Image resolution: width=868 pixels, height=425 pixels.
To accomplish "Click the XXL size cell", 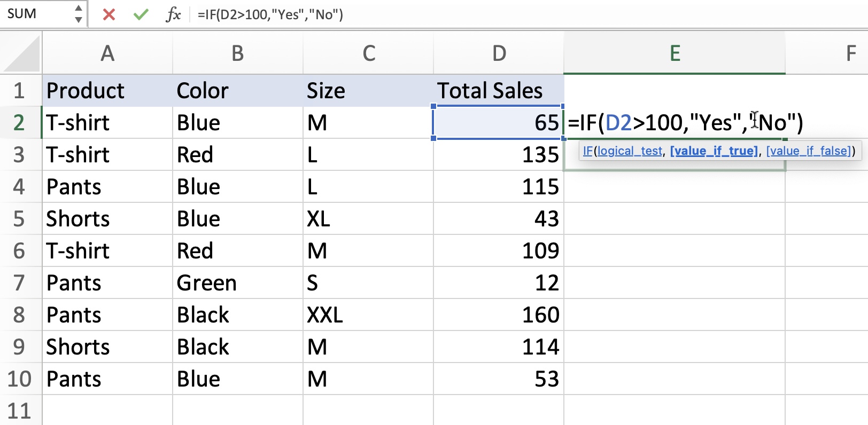I will [x=368, y=315].
